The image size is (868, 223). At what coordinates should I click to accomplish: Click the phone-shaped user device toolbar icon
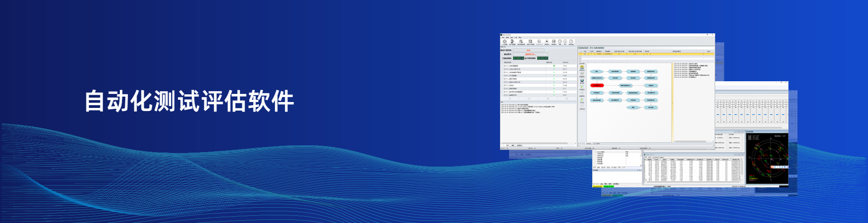click(x=512, y=42)
